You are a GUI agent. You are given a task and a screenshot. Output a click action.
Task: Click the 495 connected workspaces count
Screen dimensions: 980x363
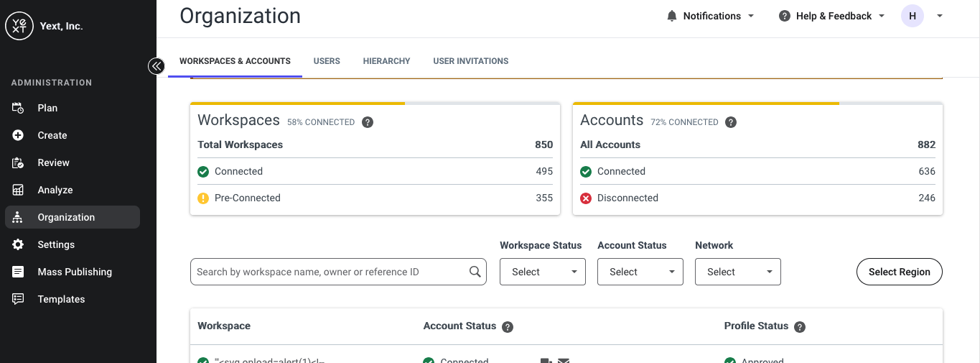click(544, 171)
